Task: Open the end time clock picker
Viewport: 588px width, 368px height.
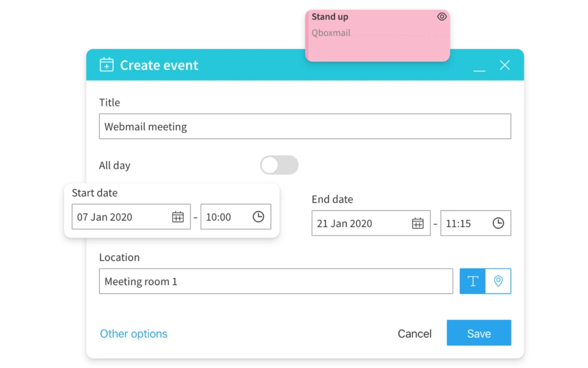Action: pyautogui.click(x=498, y=223)
